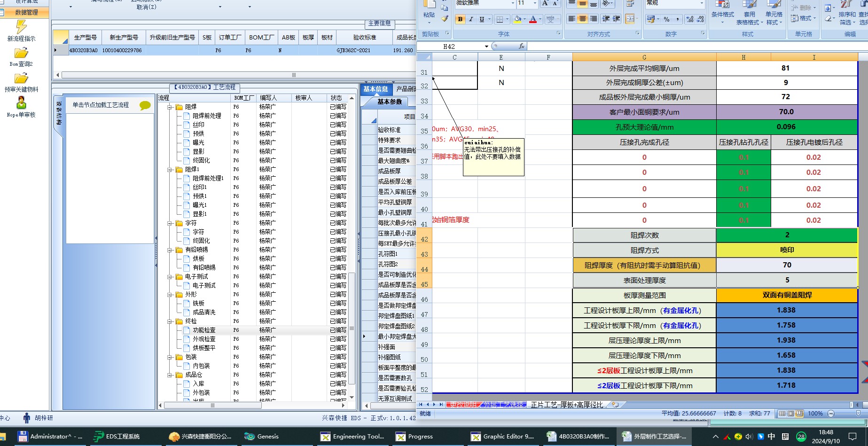Image resolution: width=868 pixels, height=446 pixels.
Task: Open 基本信息 tab in EDS panel
Action: click(x=375, y=89)
